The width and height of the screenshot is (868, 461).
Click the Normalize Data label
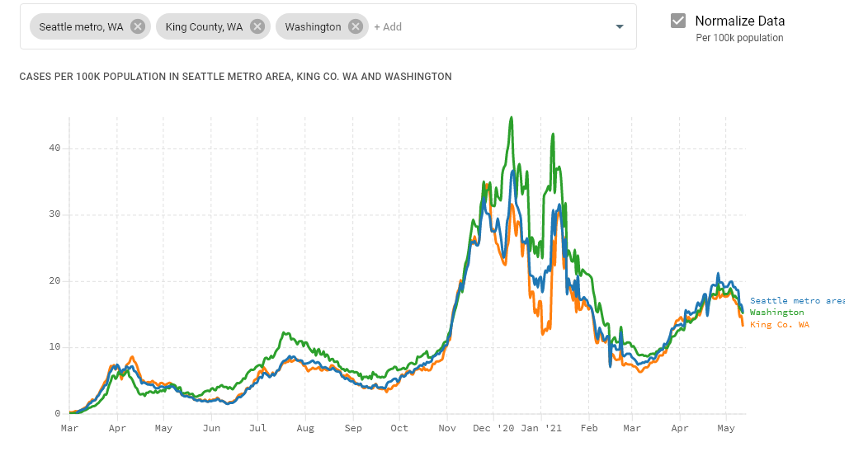coord(739,21)
